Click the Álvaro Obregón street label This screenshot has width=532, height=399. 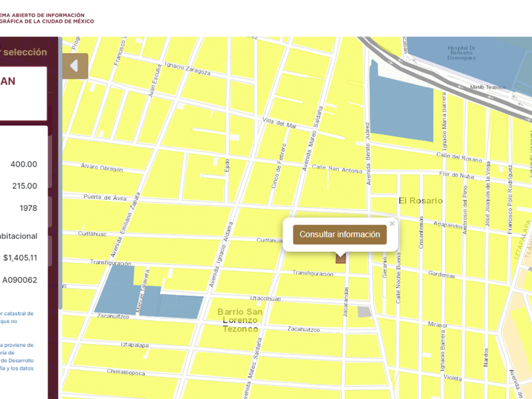(x=102, y=167)
